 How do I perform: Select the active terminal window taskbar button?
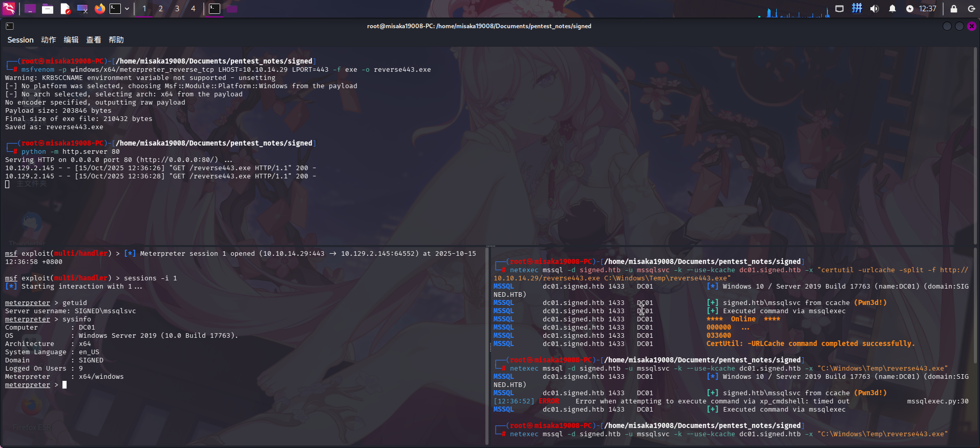pos(215,9)
